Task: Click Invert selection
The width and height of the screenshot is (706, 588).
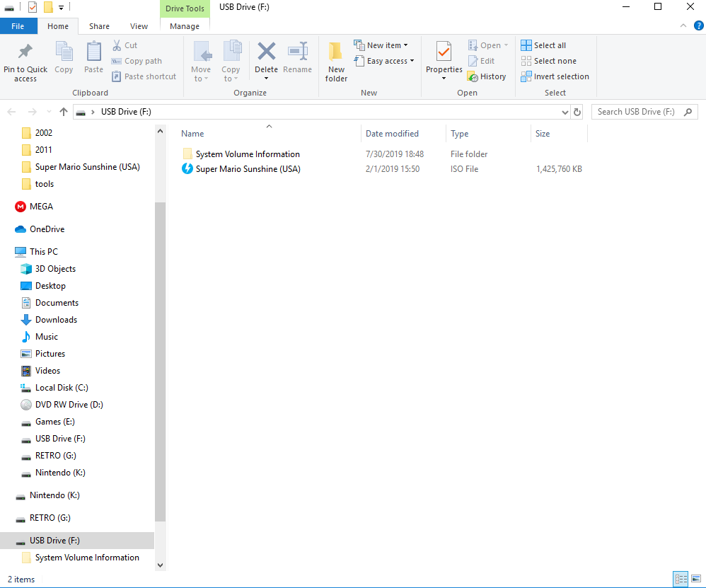Action: tap(555, 76)
